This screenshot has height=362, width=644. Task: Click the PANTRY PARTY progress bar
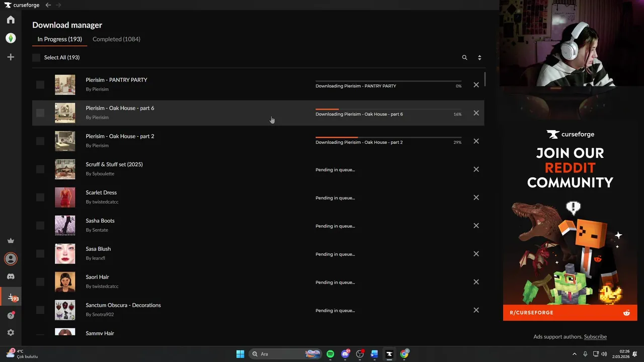(x=388, y=81)
